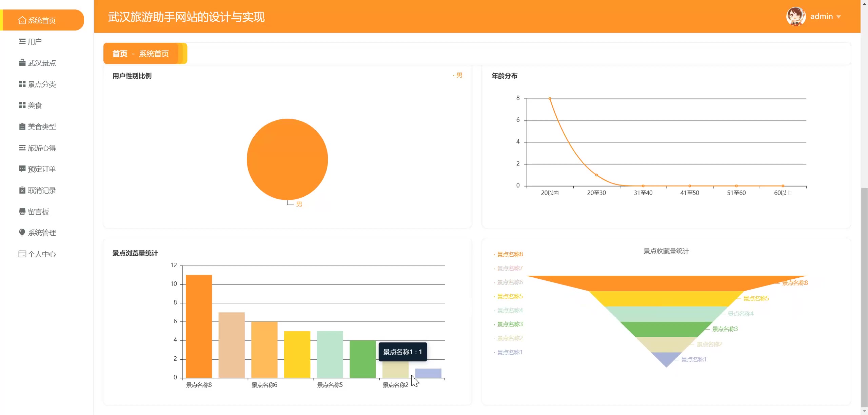The image size is (868, 415).
Task: Click the chat bubble icon beside 预定订单
Action: (22, 169)
